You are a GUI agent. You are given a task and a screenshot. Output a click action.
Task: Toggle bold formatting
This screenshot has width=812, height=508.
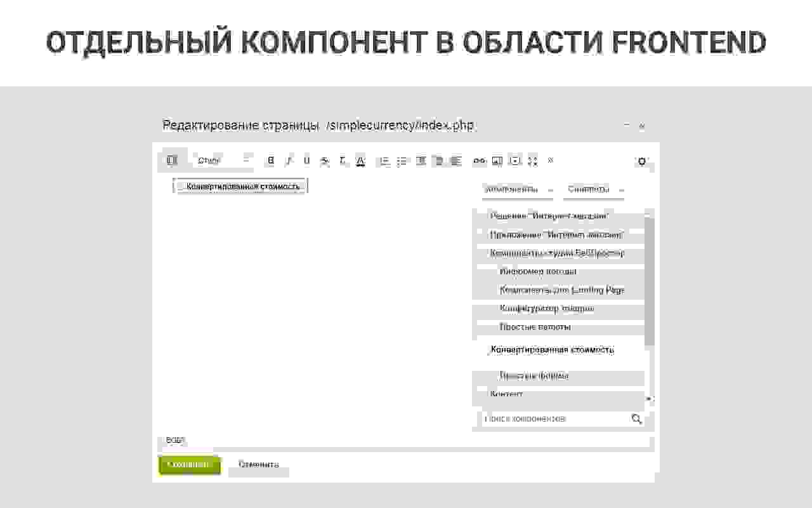[x=271, y=161]
